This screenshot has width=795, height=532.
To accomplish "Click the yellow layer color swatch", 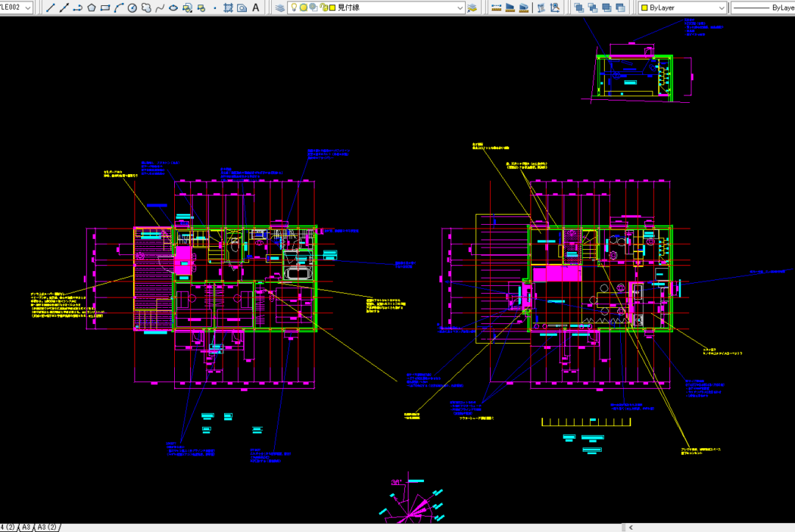I will coord(332,8).
